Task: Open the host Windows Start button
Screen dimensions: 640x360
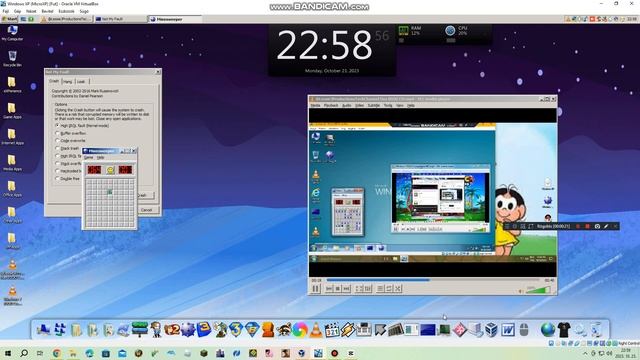Action: coord(8,353)
